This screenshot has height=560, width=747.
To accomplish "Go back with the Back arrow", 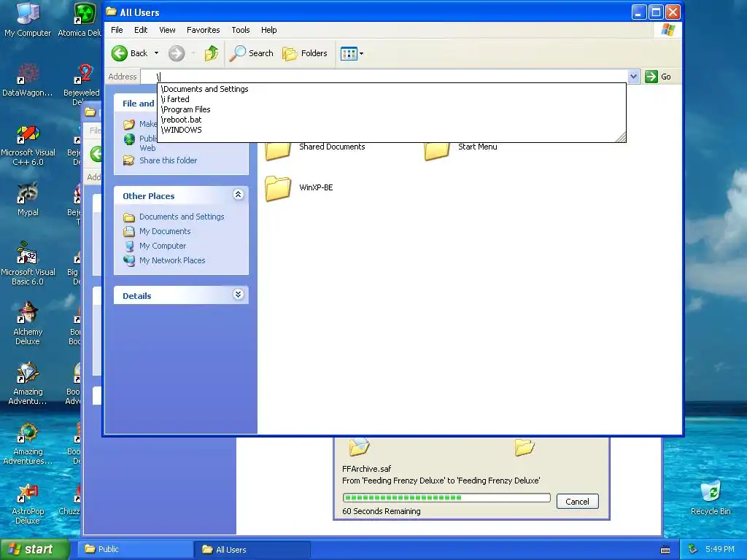I will [130, 53].
